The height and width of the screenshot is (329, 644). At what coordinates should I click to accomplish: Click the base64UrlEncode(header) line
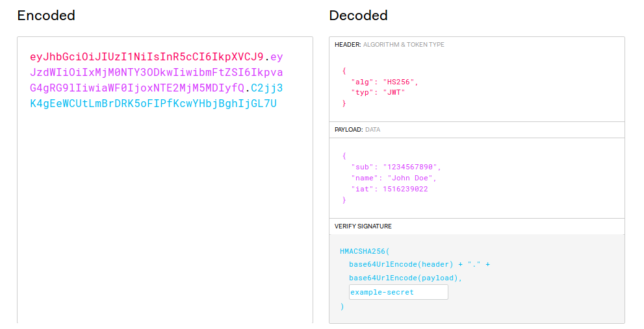click(419, 265)
